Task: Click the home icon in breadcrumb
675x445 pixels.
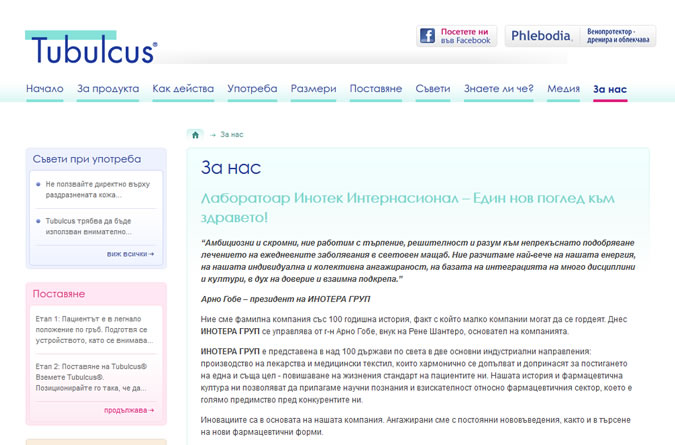Action: (x=195, y=135)
